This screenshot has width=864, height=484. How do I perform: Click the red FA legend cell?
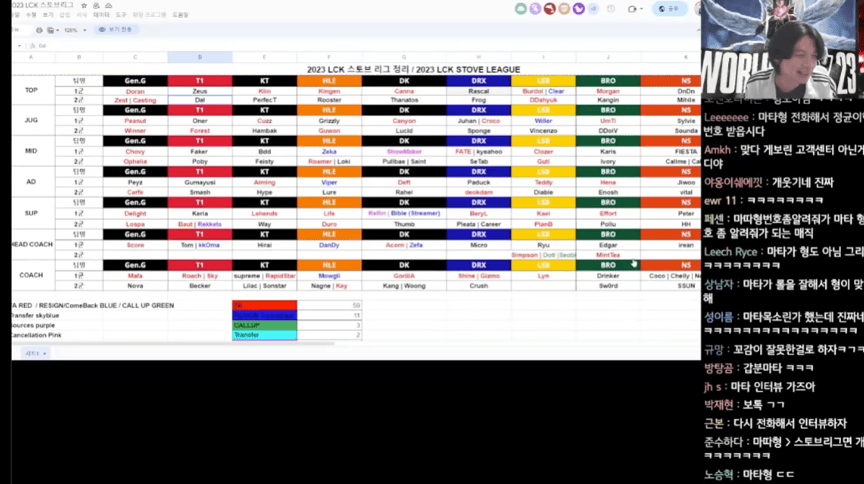pos(264,305)
